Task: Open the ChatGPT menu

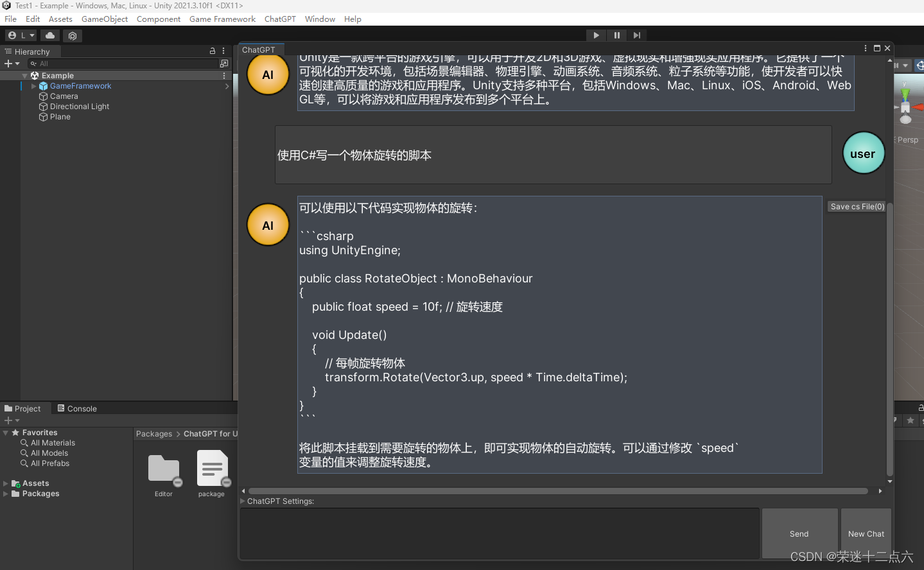Action: tap(280, 19)
